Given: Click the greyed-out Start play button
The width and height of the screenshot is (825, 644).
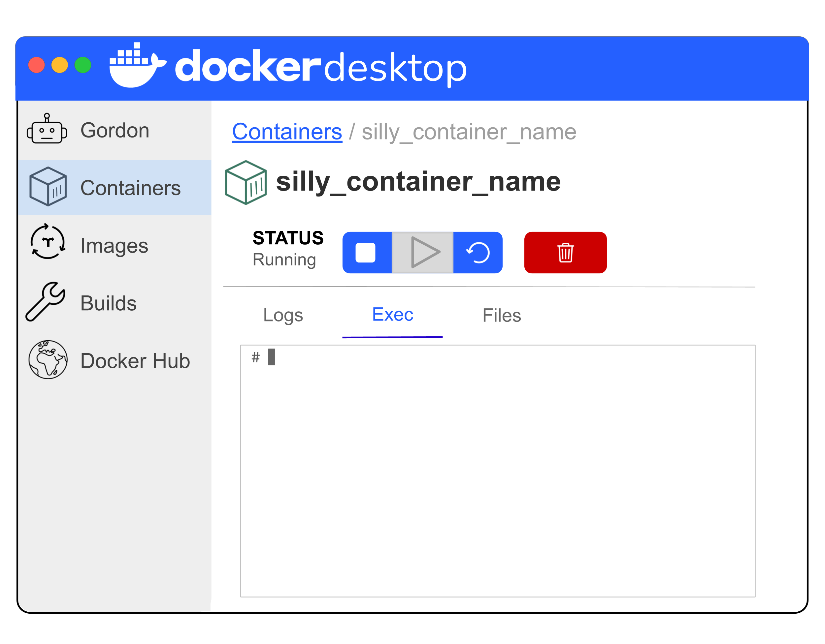Looking at the screenshot, I should (423, 253).
